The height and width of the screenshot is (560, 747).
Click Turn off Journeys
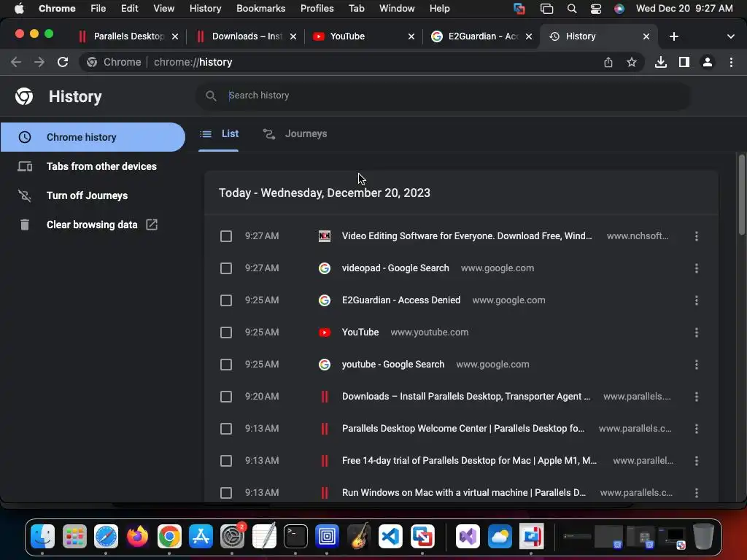pos(93,195)
